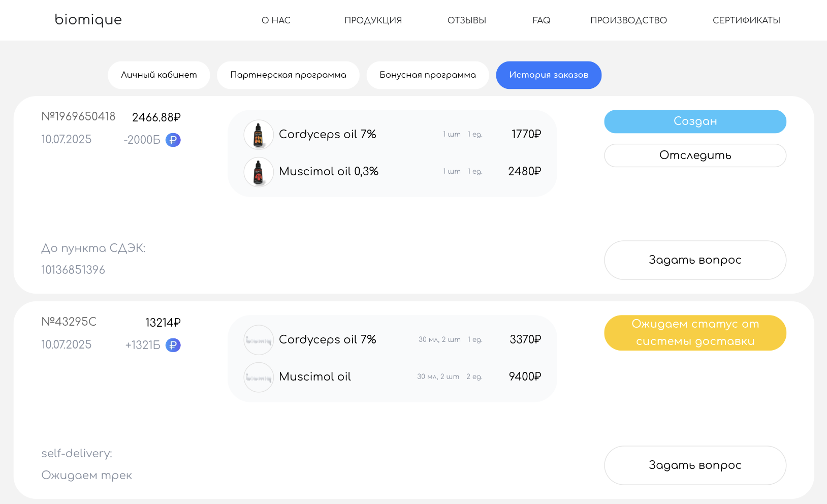The width and height of the screenshot is (827, 504).
Task: Click the order total 13214₽
Action: (163, 323)
